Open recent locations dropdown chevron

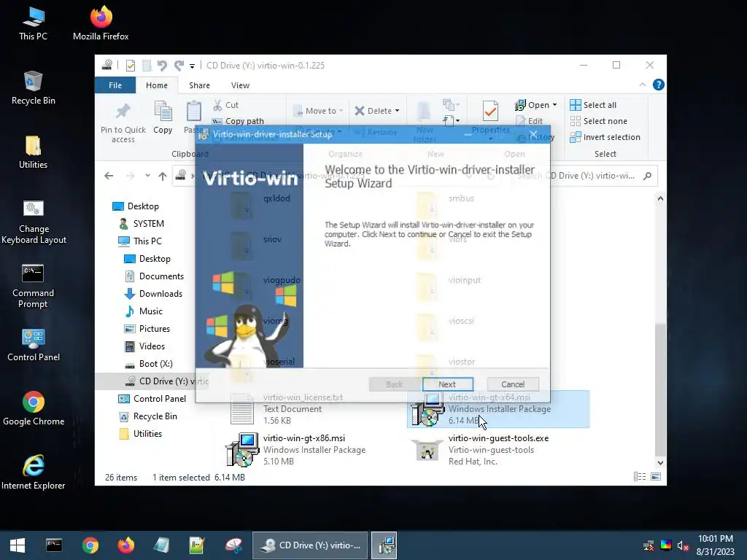click(x=147, y=176)
